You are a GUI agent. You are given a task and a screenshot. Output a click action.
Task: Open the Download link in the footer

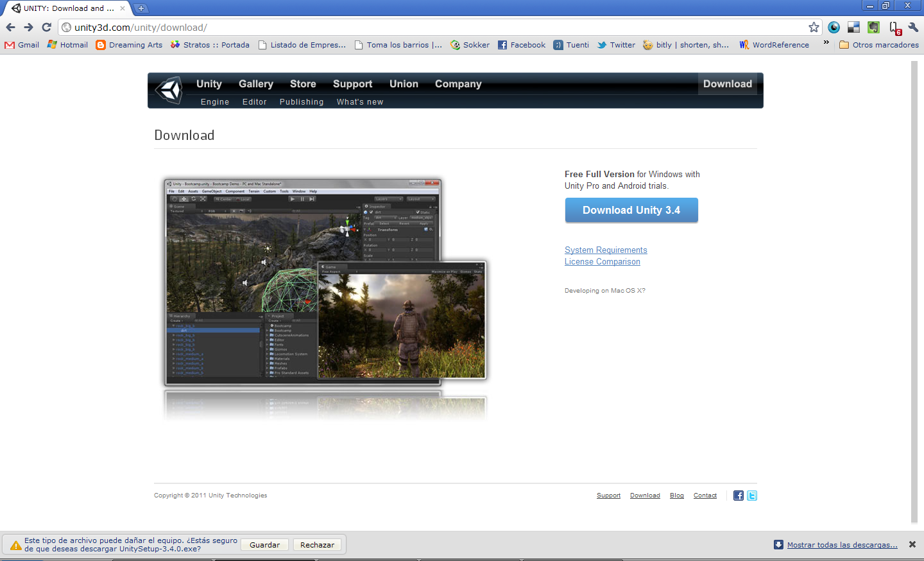point(645,496)
